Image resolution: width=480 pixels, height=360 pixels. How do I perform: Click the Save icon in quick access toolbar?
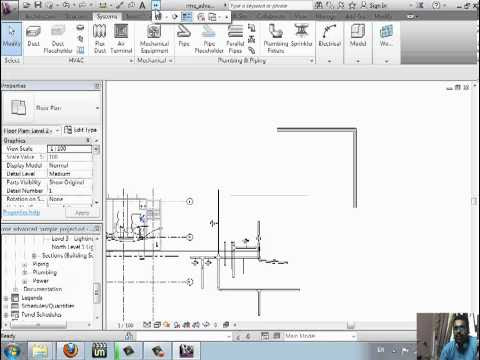pyautogui.click(x=38, y=5)
